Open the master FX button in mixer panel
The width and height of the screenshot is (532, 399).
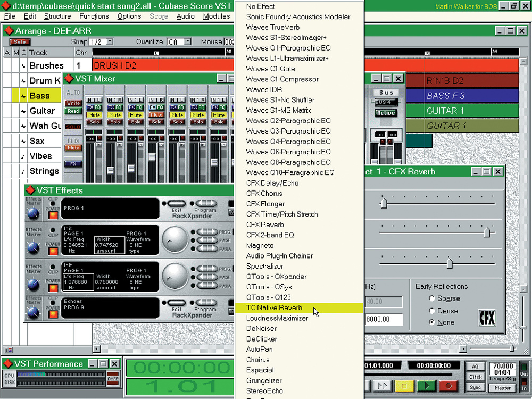[x=73, y=164]
